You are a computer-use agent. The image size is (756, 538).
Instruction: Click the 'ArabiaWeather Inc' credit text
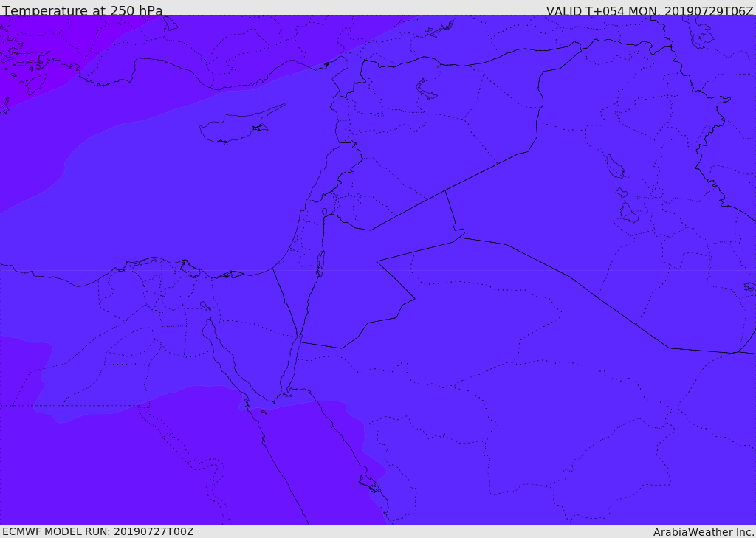pyautogui.click(x=703, y=532)
